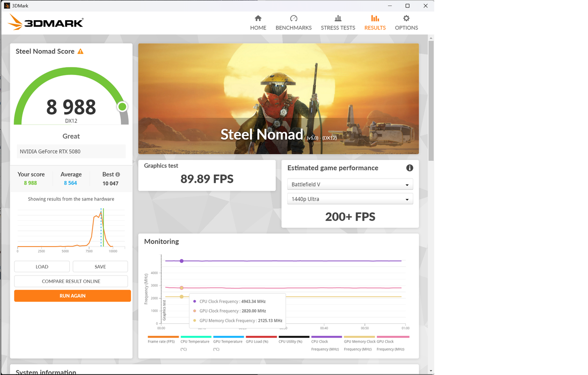Click the 89.89 FPS graphics test result
Image resolution: width=588 pixels, height=375 pixels.
tap(207, 179)
